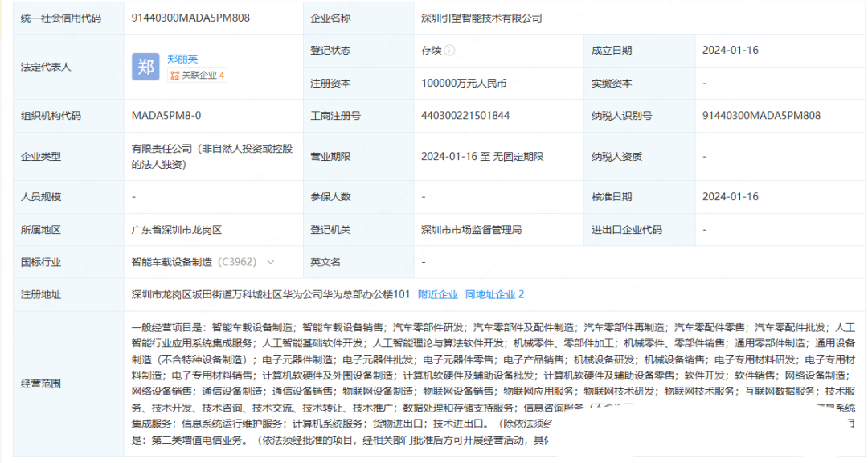Click the 核准日期 value 2024-01-16
The width and height of the screenshot is (868, 463).
click(730, 197)
